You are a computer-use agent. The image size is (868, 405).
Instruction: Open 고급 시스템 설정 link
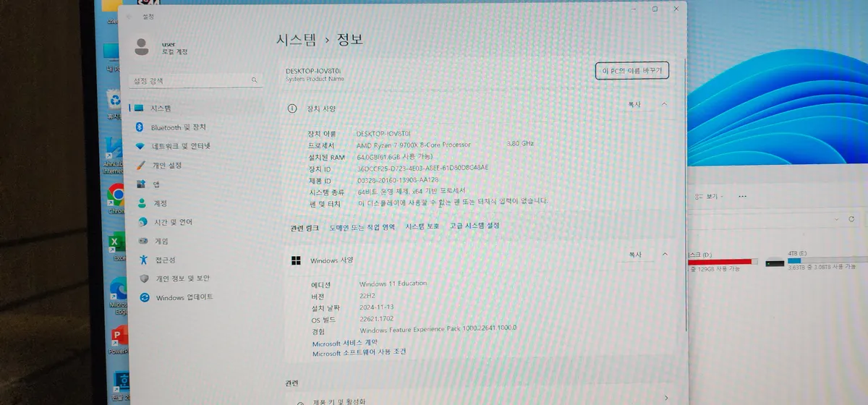pos(475,226)
